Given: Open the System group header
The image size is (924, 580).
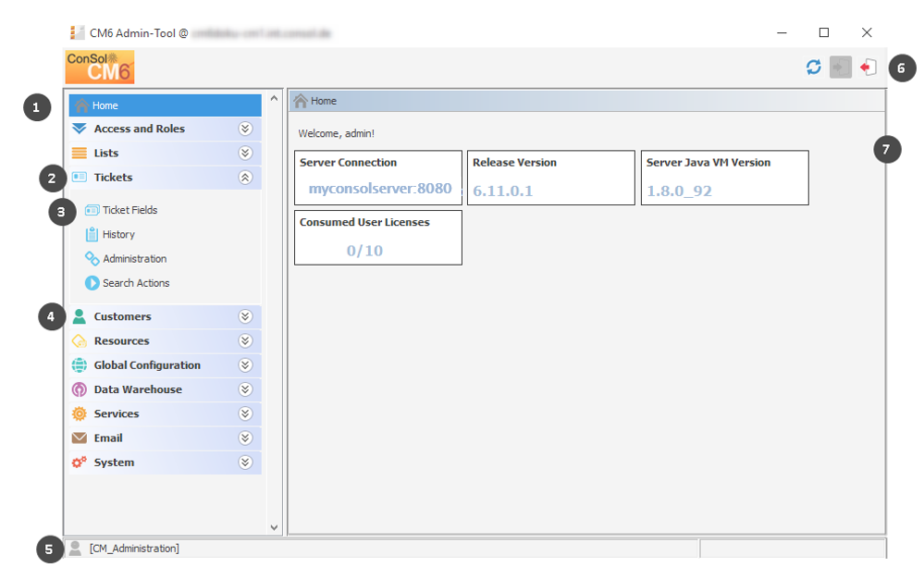Looking at the screenshot, I should tap(114, 463).
